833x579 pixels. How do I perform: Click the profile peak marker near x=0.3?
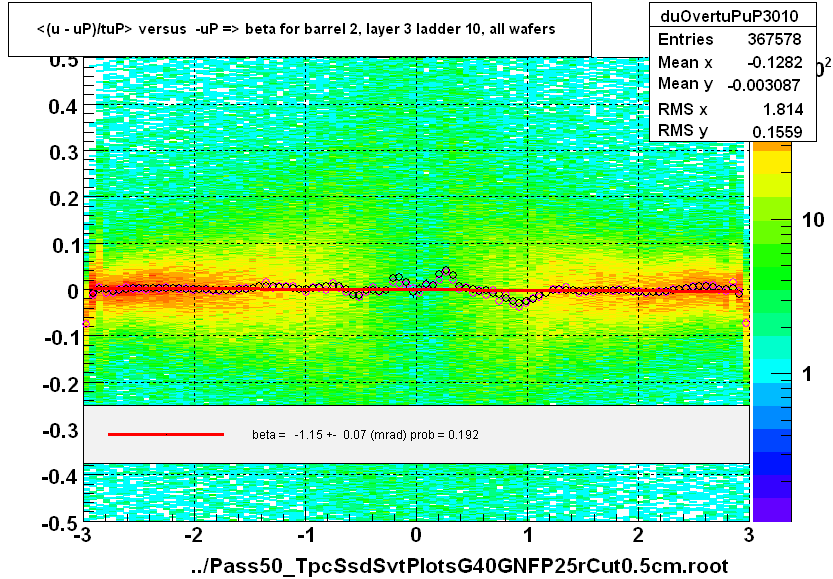click(446, 270)
